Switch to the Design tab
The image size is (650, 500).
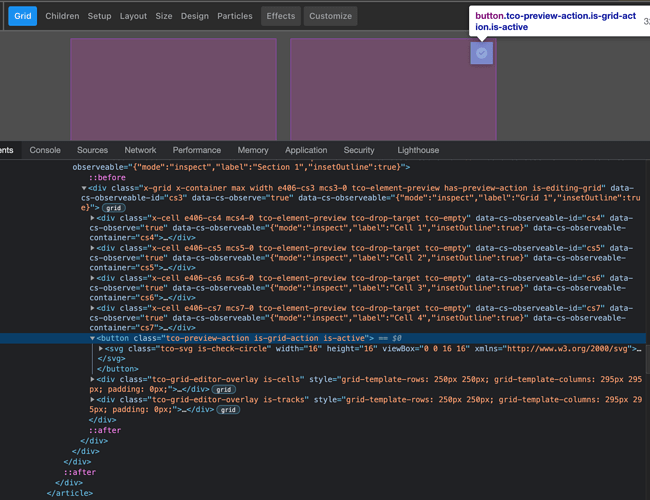[195, 16]
